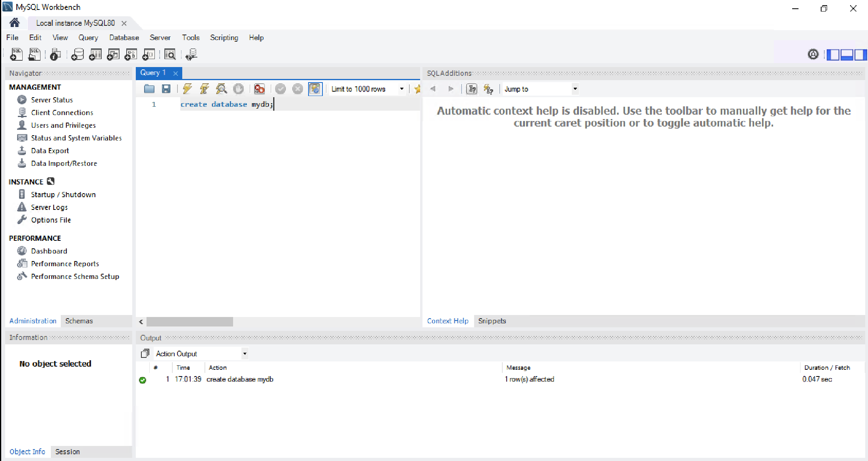
Task: Open the performance Dashboard
Action: coord(49,251)
